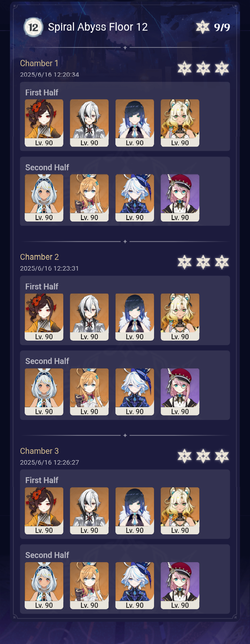The height and width of the screenshot is (644, 250).
Task: Select silver-haired character in Chamber 1 Second Half
Action: pos(44,198)
